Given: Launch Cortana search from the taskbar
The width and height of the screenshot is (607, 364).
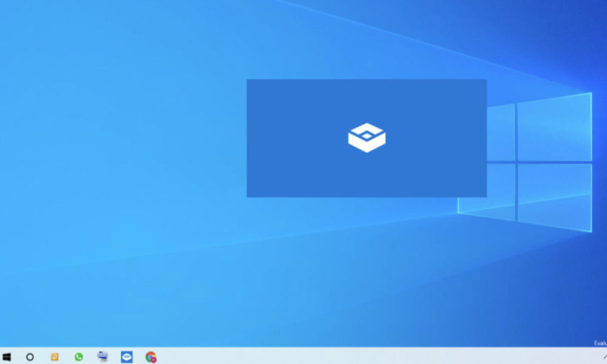Looking at the screenshot, I should coord(29,356).
